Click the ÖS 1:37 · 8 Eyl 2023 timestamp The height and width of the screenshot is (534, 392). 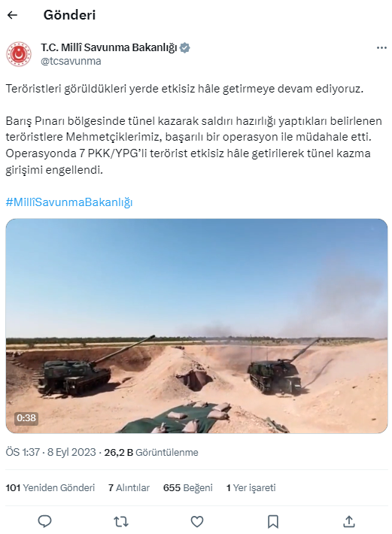click(x=50, y=452)
